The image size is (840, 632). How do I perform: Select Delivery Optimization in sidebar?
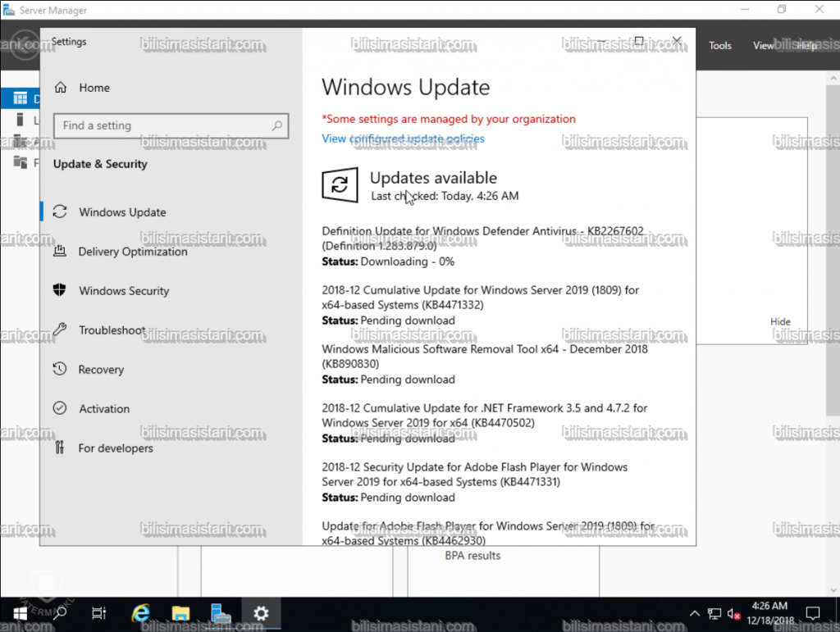[133, 252]
